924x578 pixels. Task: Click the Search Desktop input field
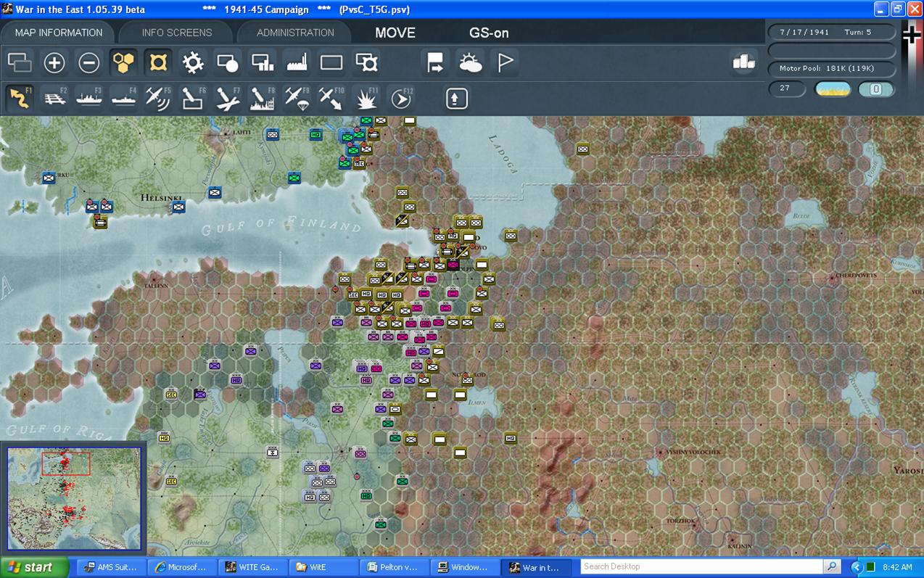point(703,566)
